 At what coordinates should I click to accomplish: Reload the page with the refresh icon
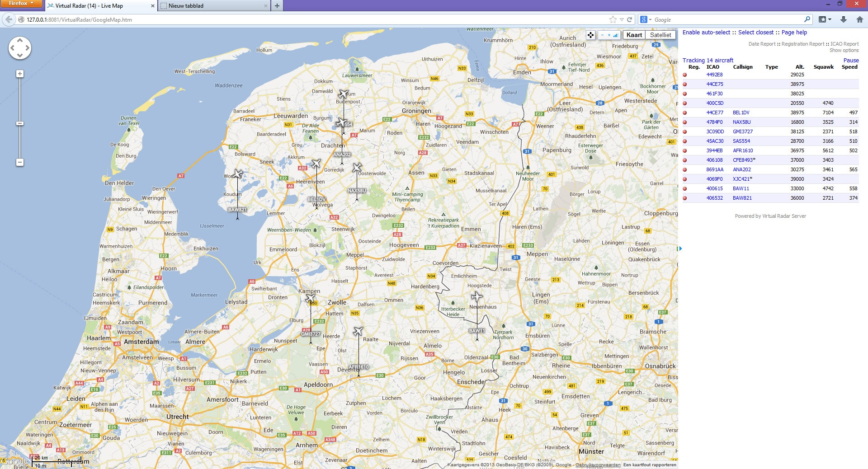tap(629, 19)
